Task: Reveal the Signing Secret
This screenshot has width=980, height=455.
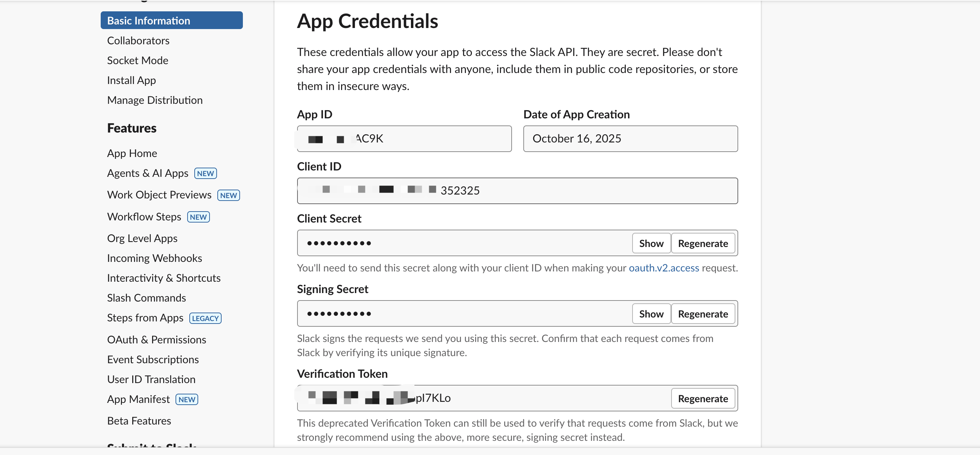Action: [651, 314]
